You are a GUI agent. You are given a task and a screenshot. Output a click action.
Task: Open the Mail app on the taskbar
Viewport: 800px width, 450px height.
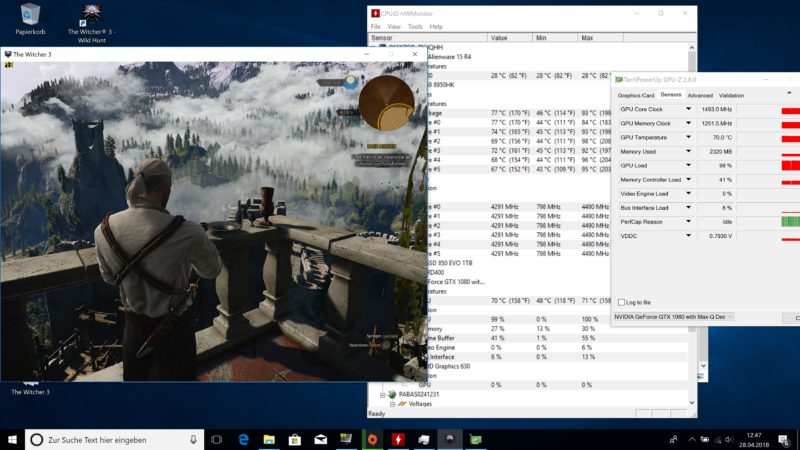(x=320, y=439)
